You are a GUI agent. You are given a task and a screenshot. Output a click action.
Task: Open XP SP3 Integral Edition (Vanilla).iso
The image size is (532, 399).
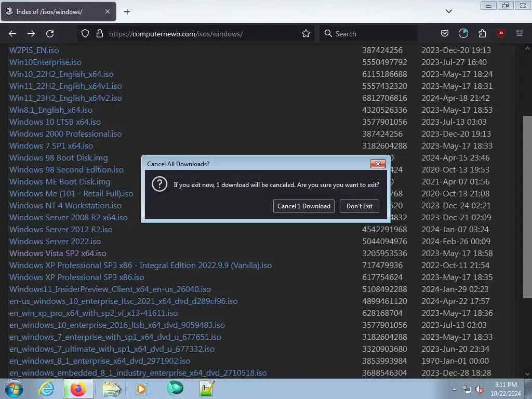coord(140,265)
